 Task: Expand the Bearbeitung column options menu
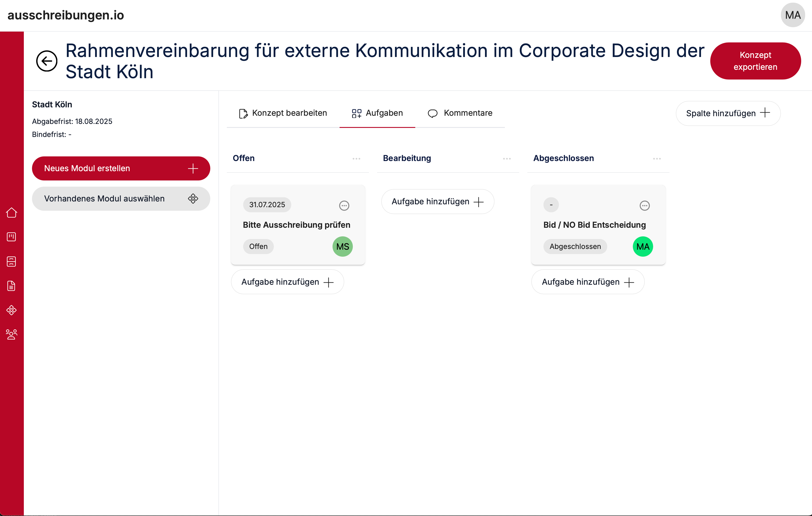506,159
